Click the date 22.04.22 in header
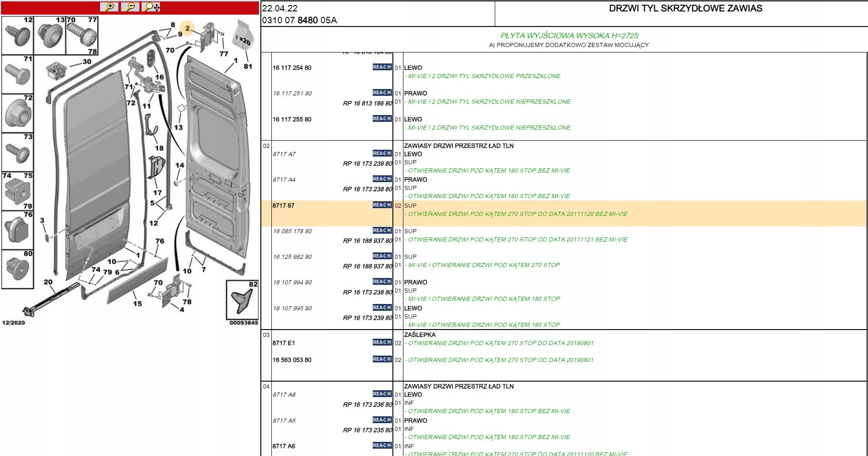This screenshot has height=456, width=868. (280, 8)
